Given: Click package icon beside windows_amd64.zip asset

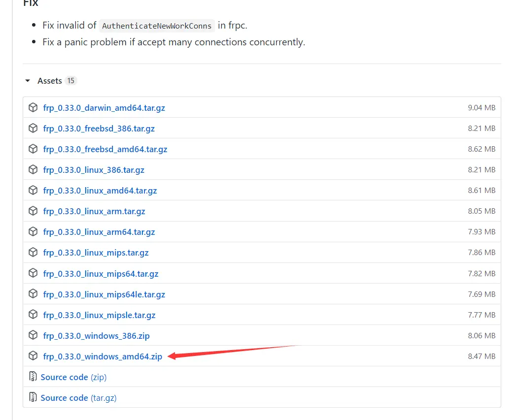Looking at the screenshot, I should point(33,355).
